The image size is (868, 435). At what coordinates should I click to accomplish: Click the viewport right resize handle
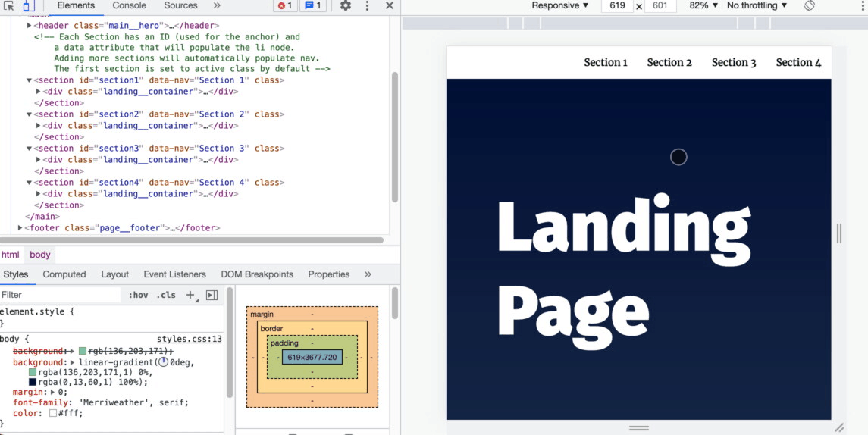(839, 233)
